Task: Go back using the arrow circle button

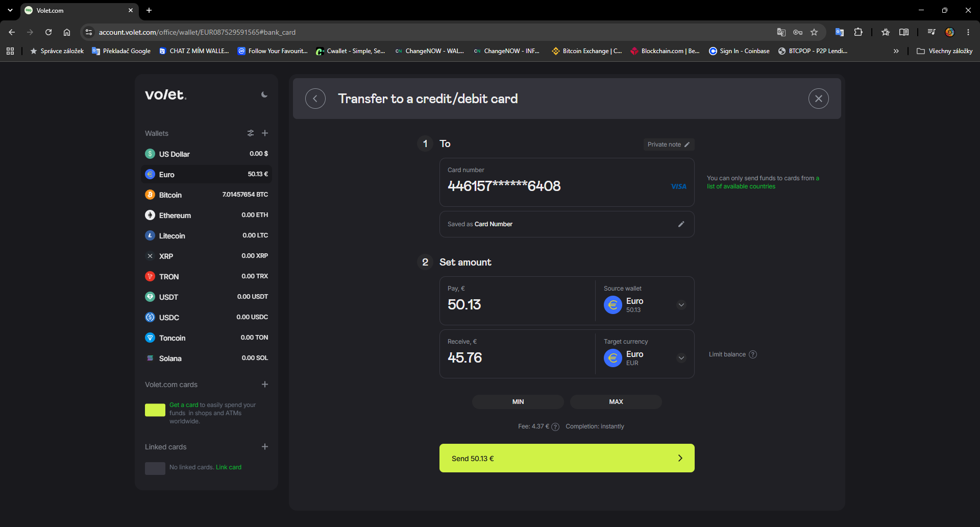Action: (x=315, y=99)
